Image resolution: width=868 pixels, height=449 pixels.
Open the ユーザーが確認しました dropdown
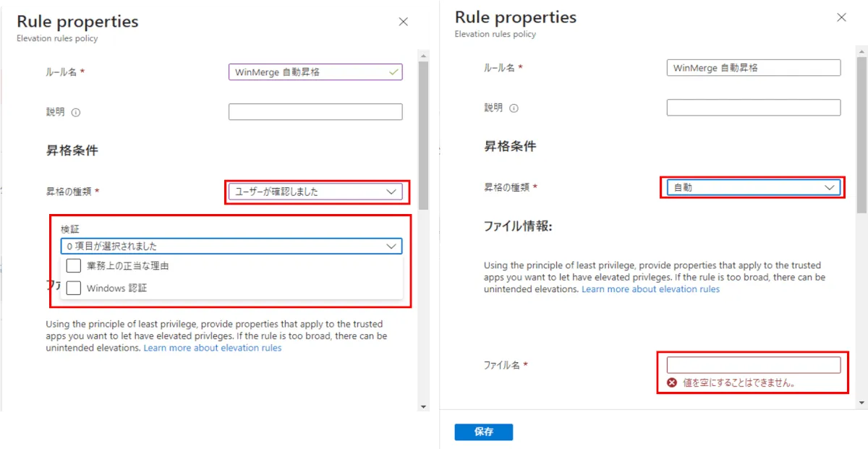315,192
